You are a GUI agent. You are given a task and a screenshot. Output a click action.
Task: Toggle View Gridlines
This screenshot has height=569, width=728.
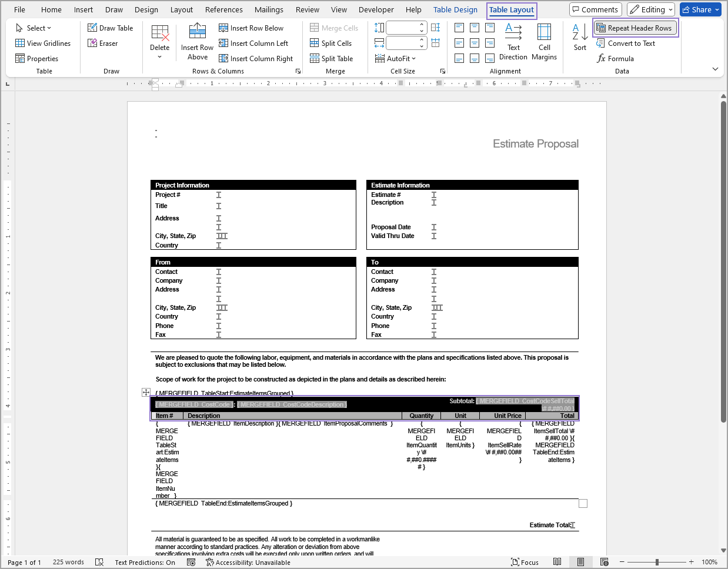(43, 43)
